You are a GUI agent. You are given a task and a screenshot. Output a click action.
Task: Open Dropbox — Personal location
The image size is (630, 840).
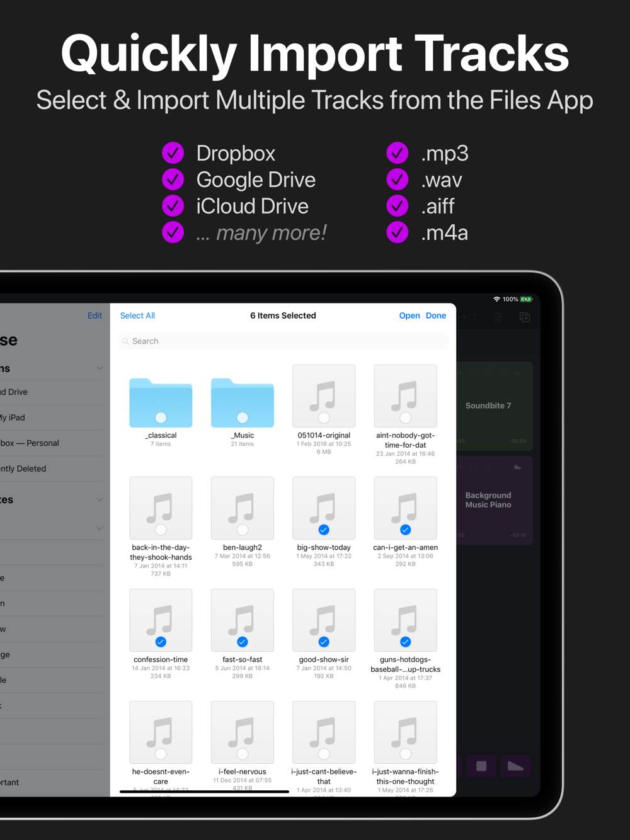[52, 443]
